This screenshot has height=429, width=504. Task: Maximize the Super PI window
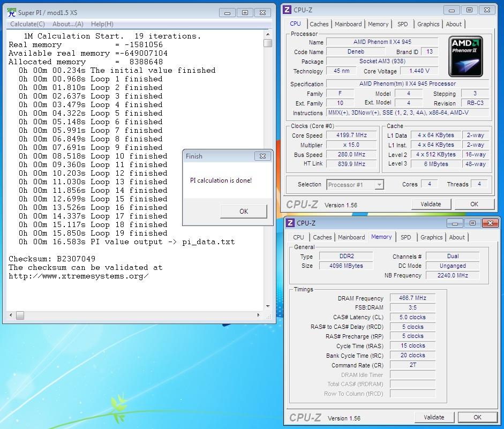tap(245, 13)
